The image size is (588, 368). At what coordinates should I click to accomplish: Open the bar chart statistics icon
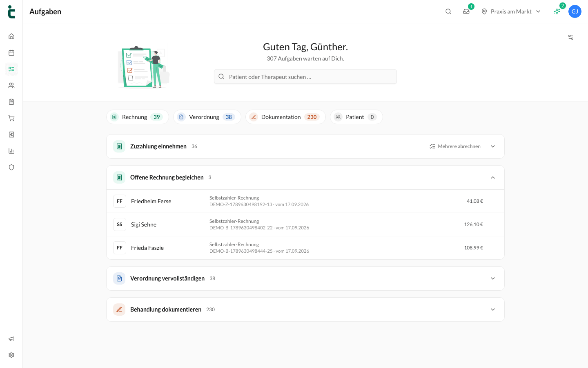pyautogui.click(x=11, y=151)
